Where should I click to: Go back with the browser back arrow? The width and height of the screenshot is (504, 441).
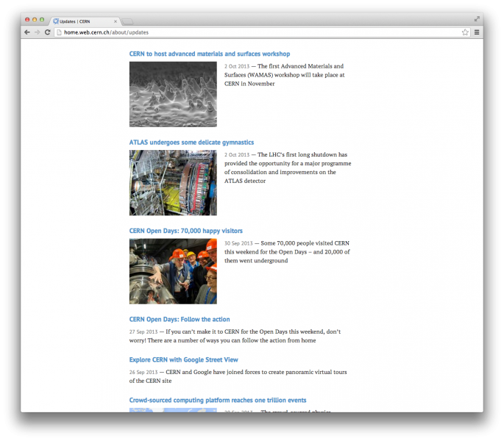27,32
